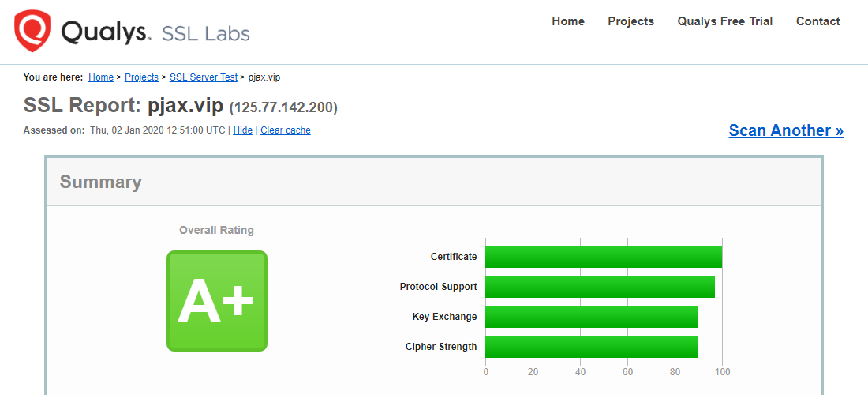Click the Qualys shield logo icon
This screenshot has width=868, height=395.
pyautogui.click(x=32, y=31)
